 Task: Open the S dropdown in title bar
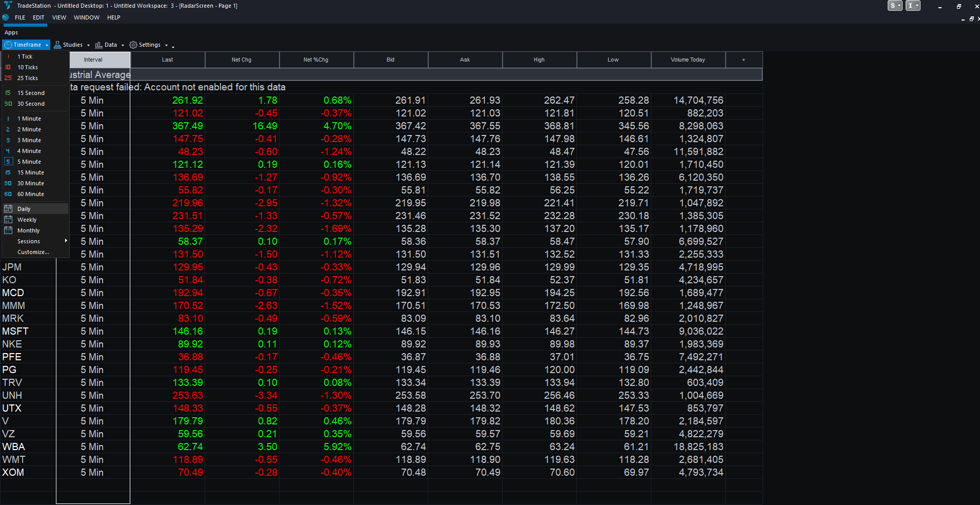click(895, 6)
